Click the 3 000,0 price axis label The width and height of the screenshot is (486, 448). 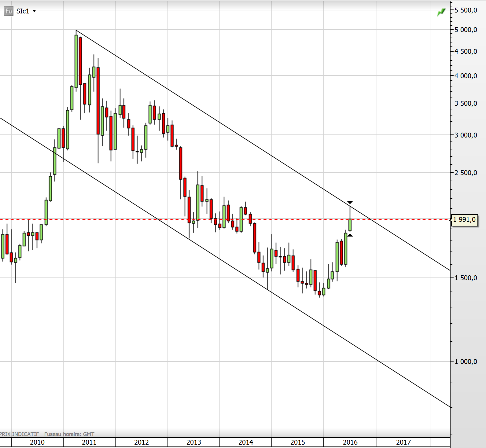pos(466,135)
